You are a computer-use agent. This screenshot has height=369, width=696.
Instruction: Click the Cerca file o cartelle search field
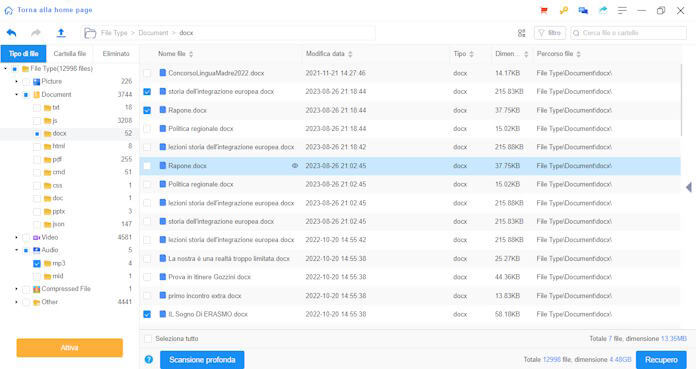coord(629,33)
